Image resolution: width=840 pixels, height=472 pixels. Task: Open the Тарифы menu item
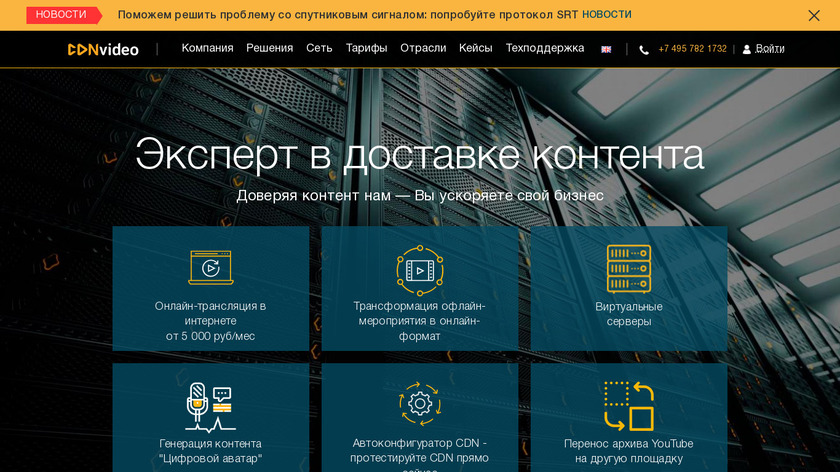[366, 48]
